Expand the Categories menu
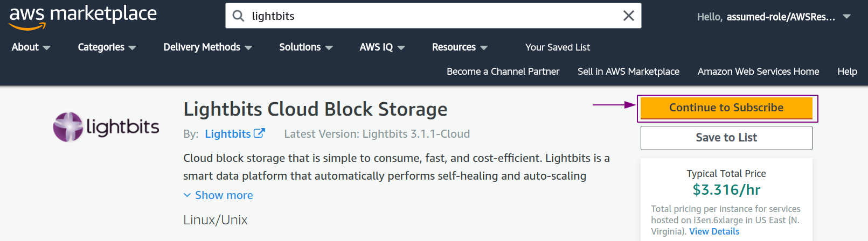This screenshot has width=868, height=241. (x=107, y=47)
